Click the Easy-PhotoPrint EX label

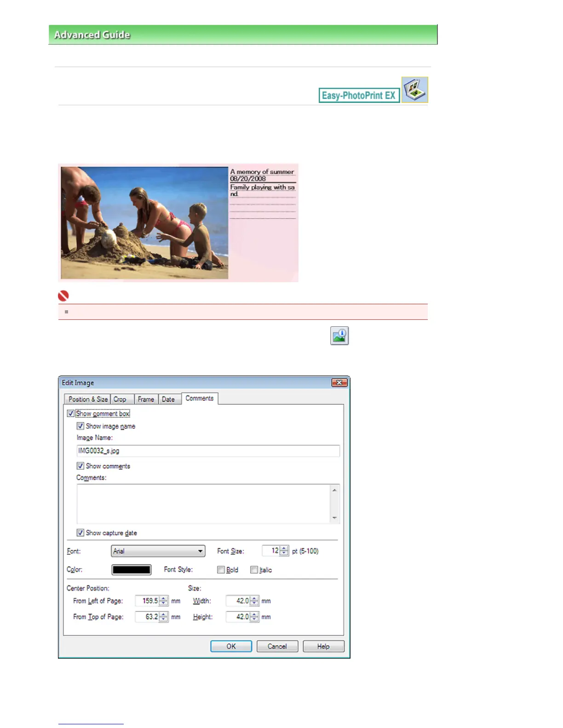(359, 96)
